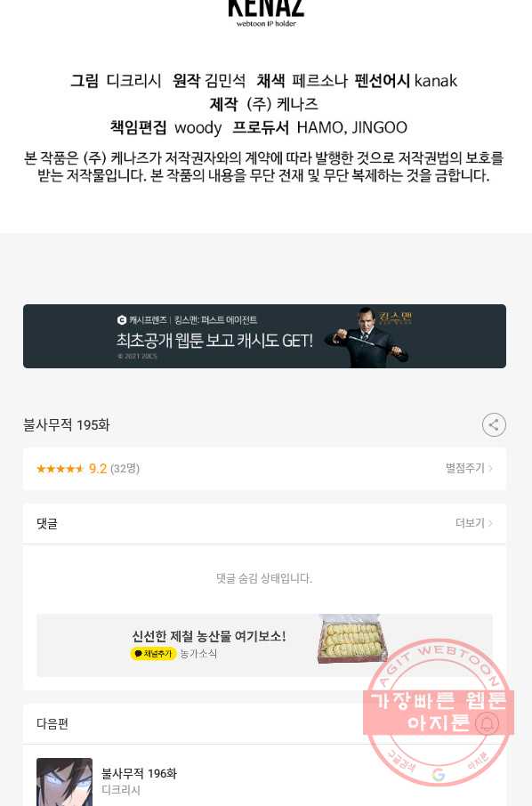This screenshot has width=532, height=806.
Task: Click the 신선한 제철 농산물 여기보소 ad text
Action: [209, 636]
